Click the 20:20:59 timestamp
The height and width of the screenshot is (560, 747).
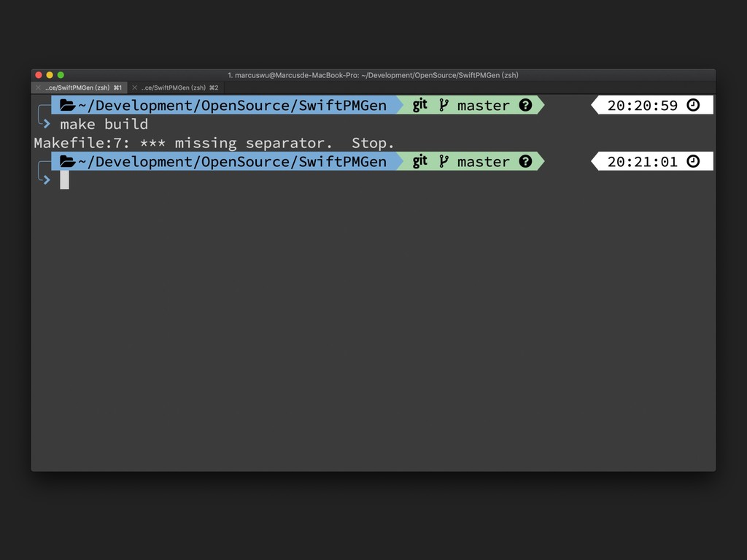pyautogui.click(x=642, y=106)
